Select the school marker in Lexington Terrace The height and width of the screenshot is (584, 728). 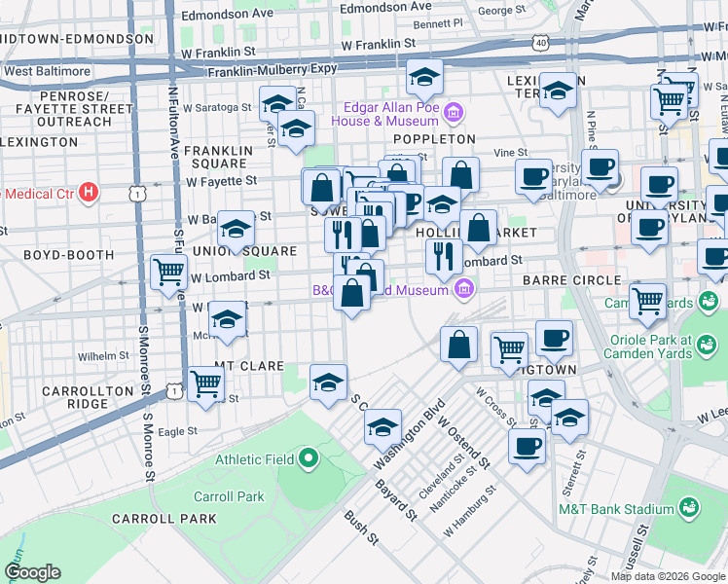click(x=558, y=91)
